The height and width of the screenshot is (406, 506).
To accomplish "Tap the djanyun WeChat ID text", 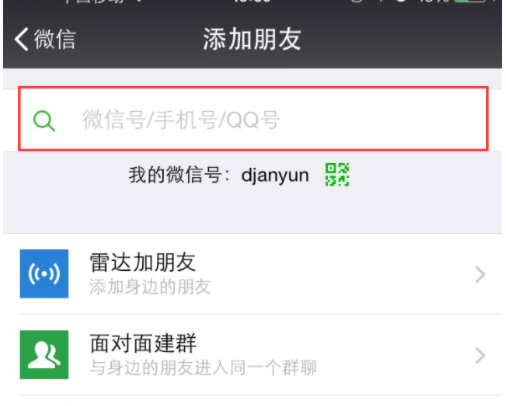I will pos(275,175).
